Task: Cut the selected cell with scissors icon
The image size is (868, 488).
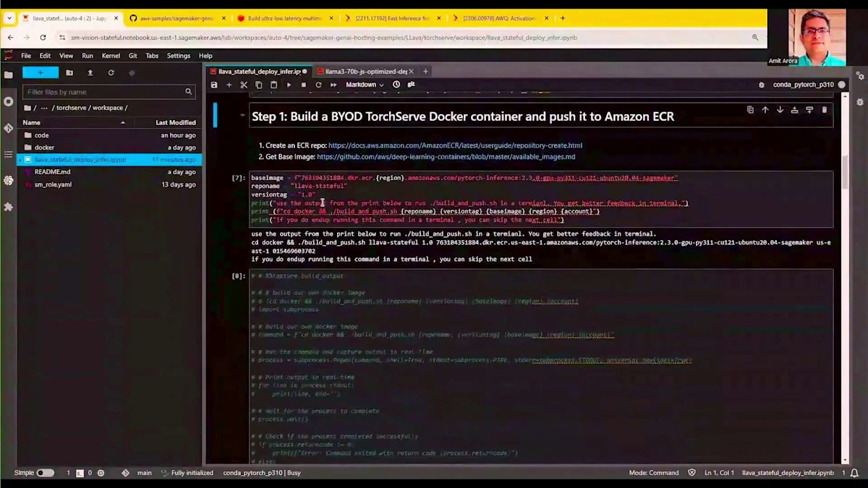Action: pyautogui.click(x=244, y=85)
